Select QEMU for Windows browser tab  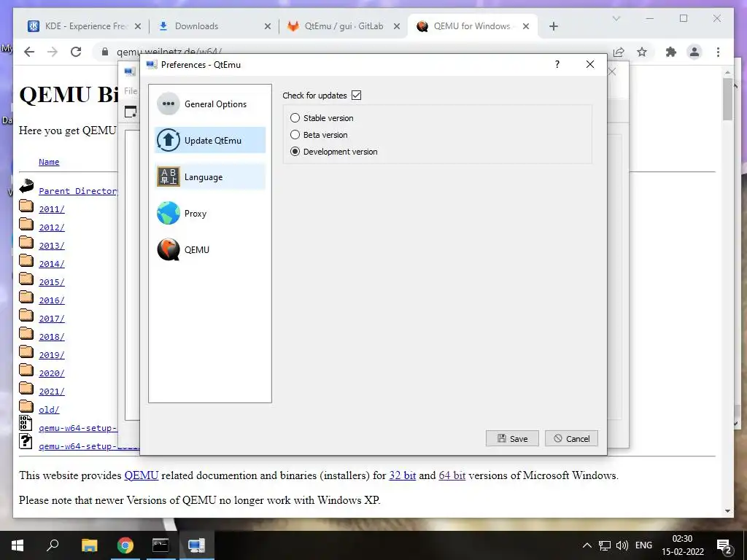472,26
